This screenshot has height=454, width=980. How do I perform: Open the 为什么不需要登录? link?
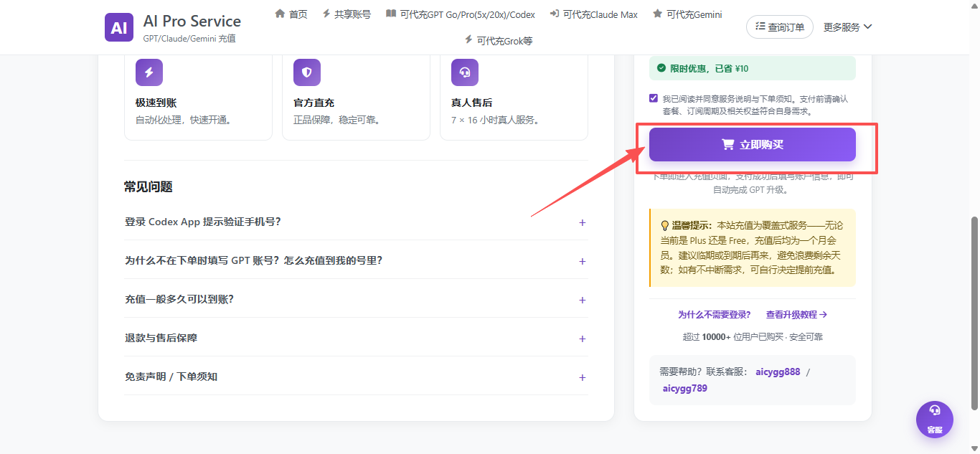pos(715,314)
